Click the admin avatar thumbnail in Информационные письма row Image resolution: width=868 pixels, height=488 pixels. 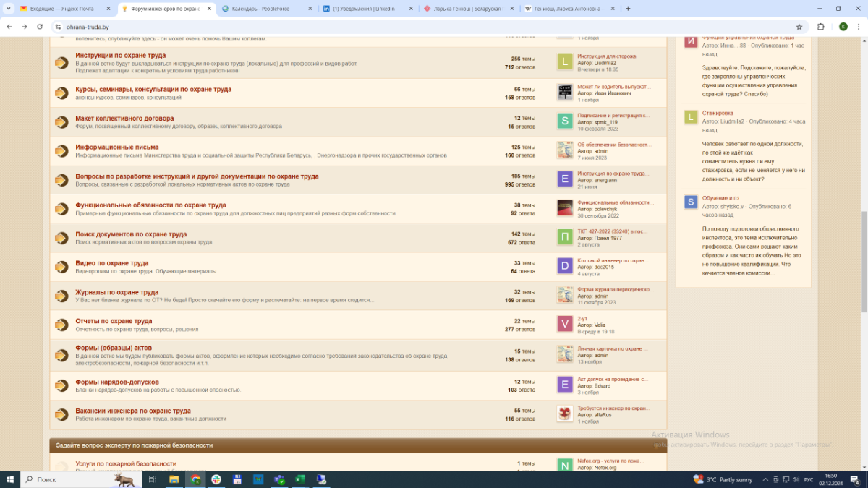pyautogui.click(x=565, y=150)
